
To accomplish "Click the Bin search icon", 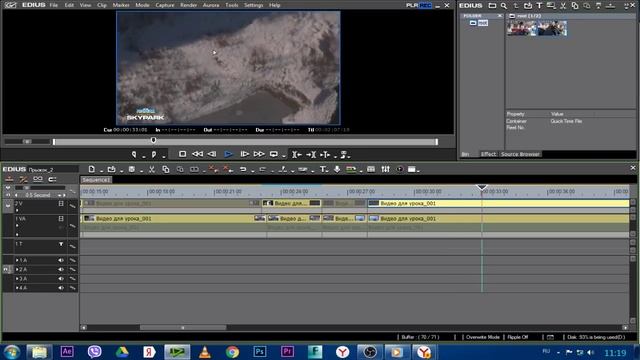I will pos(504,6).
